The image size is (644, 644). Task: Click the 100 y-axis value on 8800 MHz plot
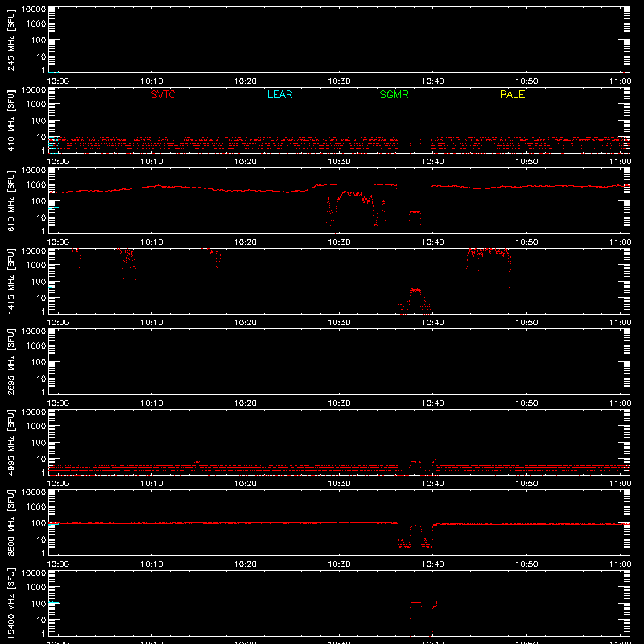tap(39, 522)
